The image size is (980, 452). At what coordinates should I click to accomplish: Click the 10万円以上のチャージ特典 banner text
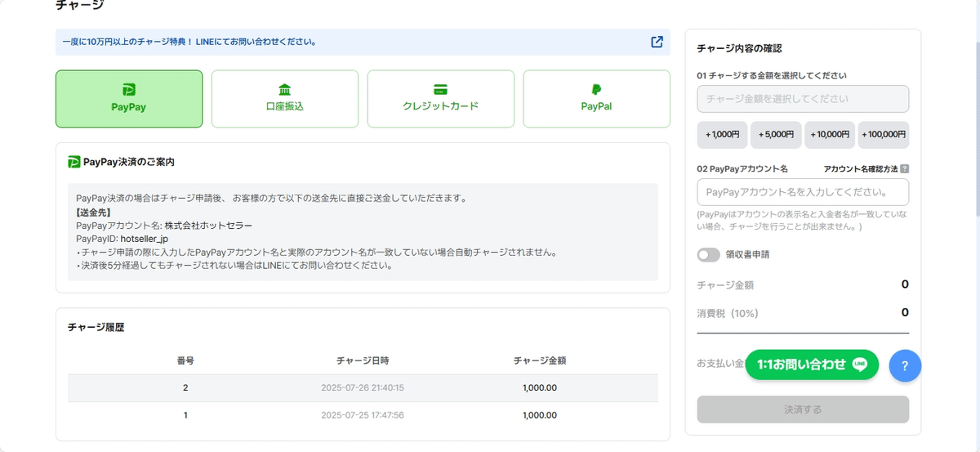pos(189,42)
